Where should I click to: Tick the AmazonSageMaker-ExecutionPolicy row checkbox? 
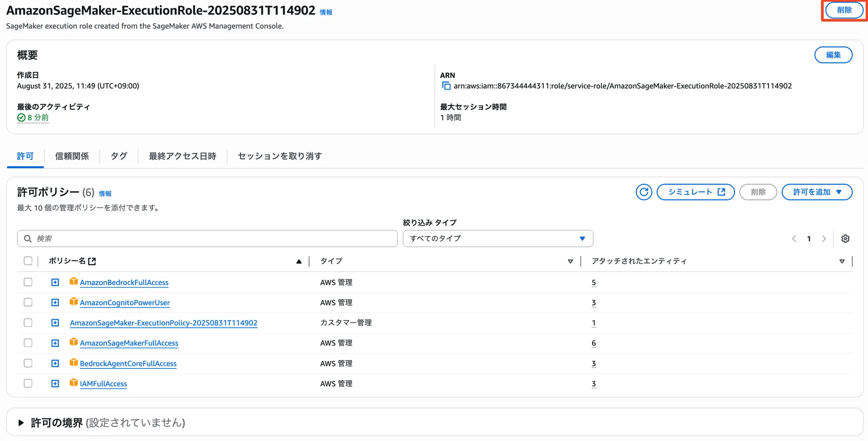point(28,323)
